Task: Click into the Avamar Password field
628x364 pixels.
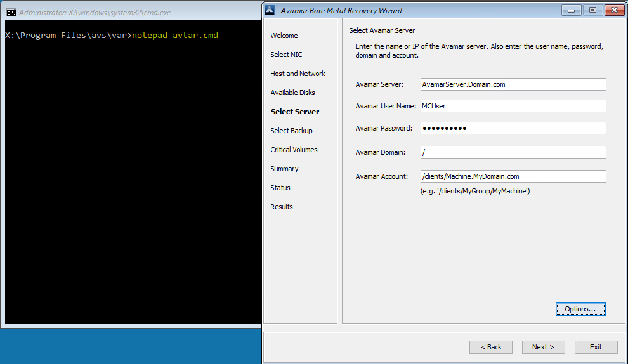Action: [x=513, y=128]
